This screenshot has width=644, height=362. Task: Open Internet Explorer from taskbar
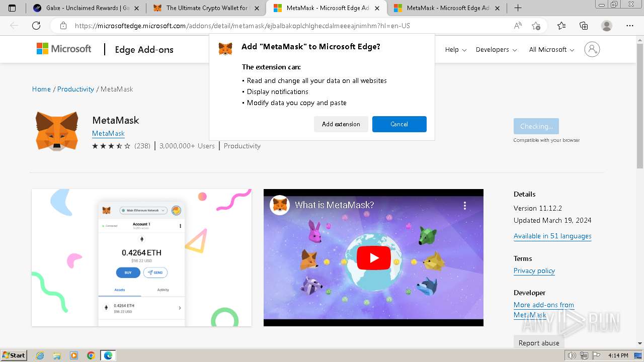[40, 355]
